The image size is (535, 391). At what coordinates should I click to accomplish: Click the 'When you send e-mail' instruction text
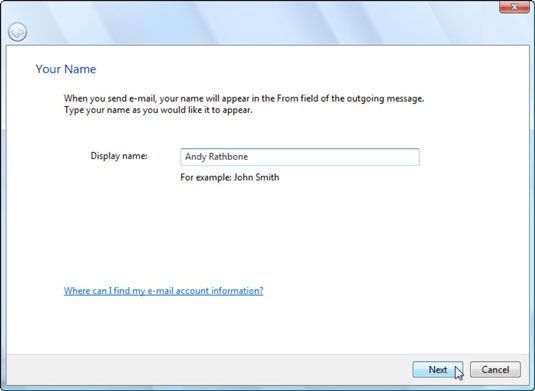tap(244, 104)
